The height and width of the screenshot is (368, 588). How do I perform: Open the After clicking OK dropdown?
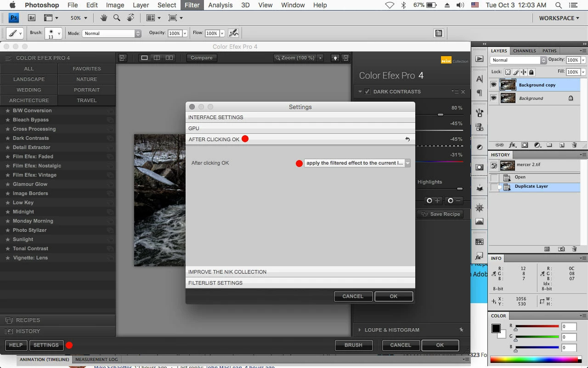pyautogui.click(x=357, y=163)
